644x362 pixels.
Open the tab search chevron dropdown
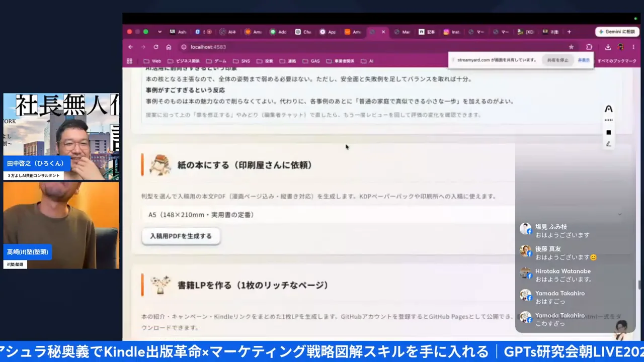(159, 32)
